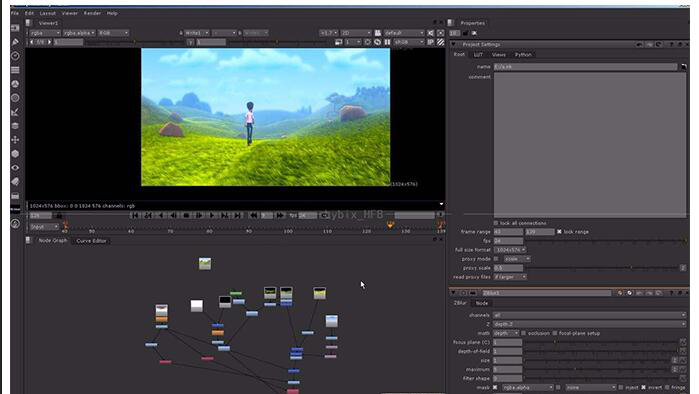The width and height of the screenshot is (699, 394).
Task: Open the Merge nodes layers icon
Action: coord(15,126)
